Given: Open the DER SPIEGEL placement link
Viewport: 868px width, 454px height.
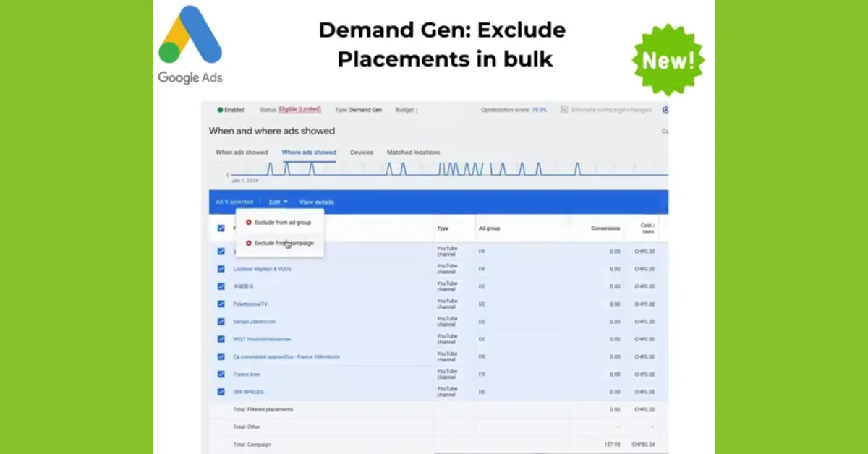Looking at the screenshot, I should 248,392.
